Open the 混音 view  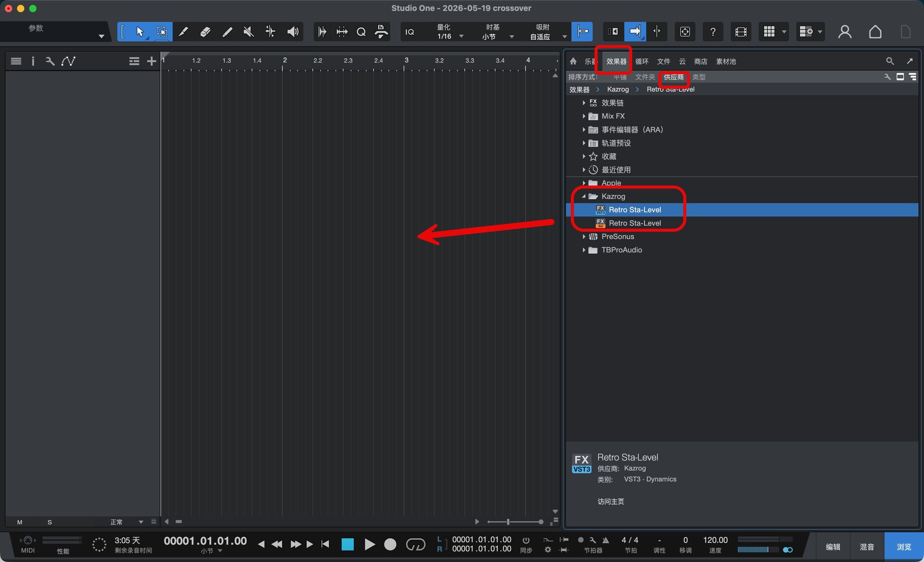tap(867, 547)
